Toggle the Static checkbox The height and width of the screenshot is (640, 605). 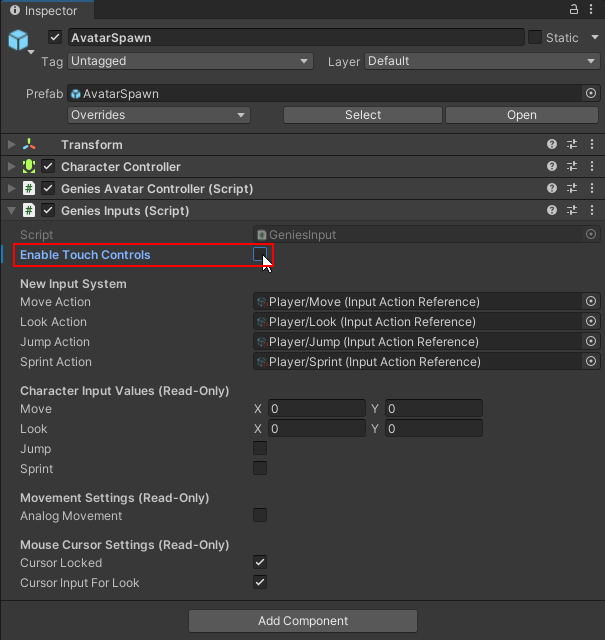click(535, 37)
